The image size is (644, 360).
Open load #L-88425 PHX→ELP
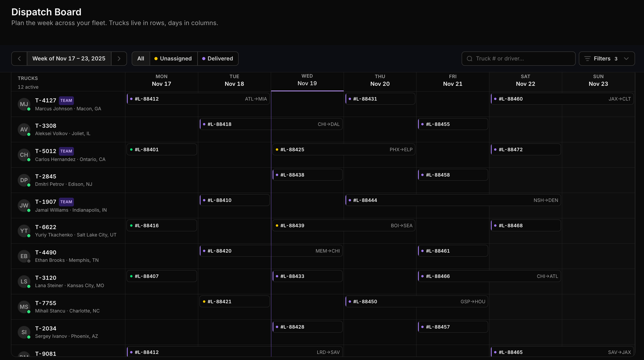point(344,150)
